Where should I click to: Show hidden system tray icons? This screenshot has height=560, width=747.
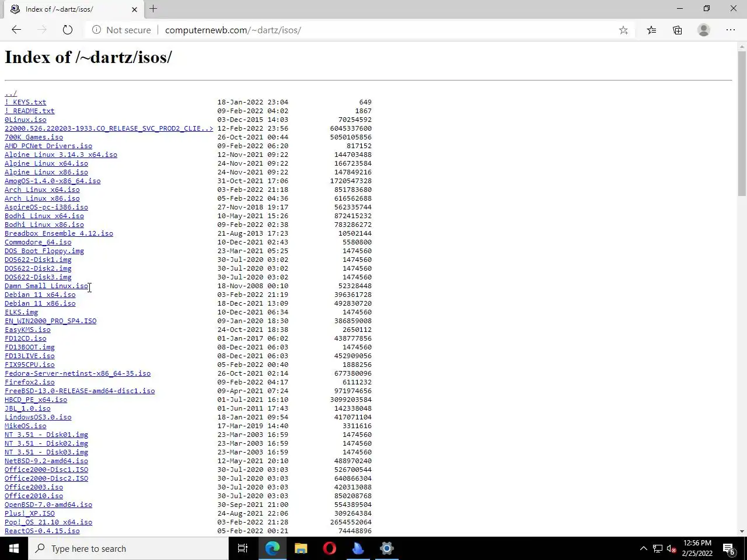coord(643,548)
